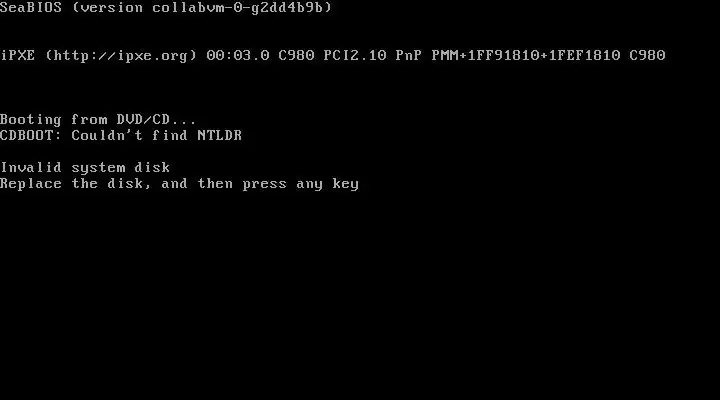Click the iPXE label
Screen dimensions: 720x400
coord(17,56)
